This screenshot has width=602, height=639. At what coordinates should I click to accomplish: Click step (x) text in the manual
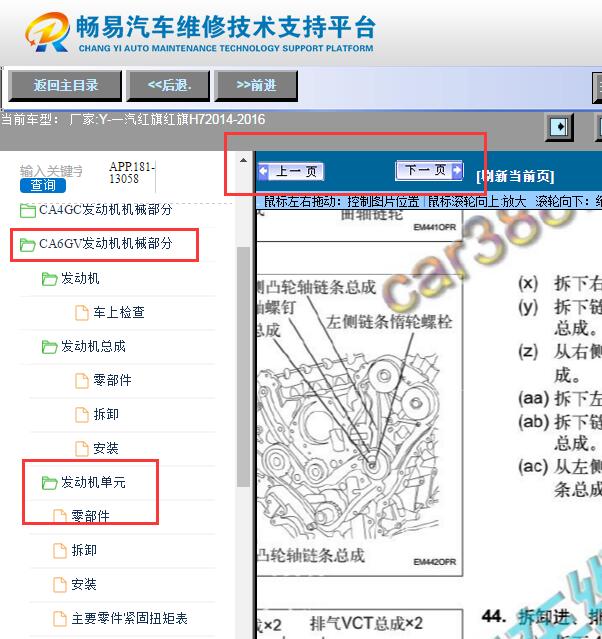click(x=560, y=283)
